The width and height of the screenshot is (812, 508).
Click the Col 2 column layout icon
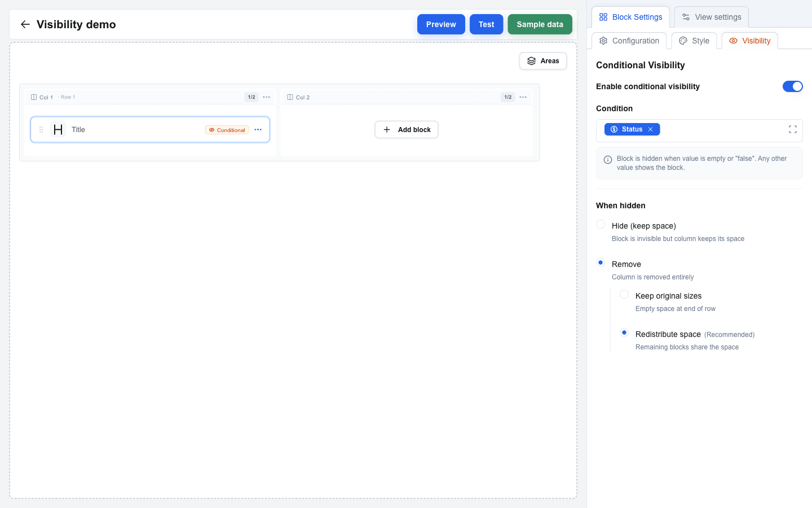click(290, 97)
